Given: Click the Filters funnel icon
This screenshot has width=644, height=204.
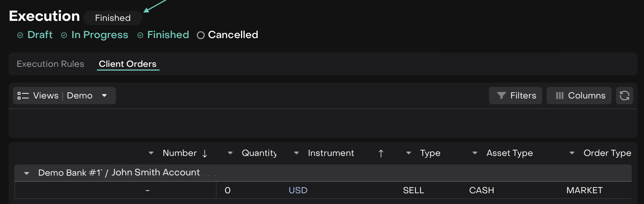Looking at the screenshot, I should [501, 96].
